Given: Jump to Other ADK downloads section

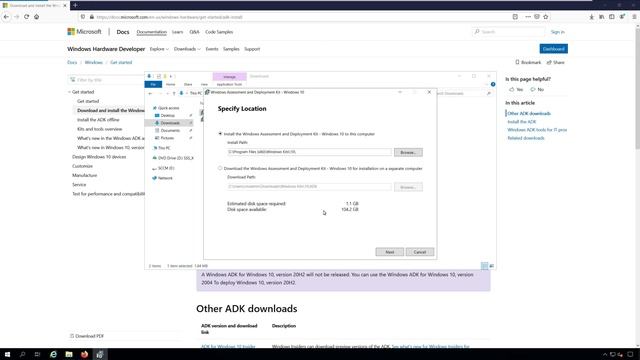Looking at the screenshot, I should 529,113.
